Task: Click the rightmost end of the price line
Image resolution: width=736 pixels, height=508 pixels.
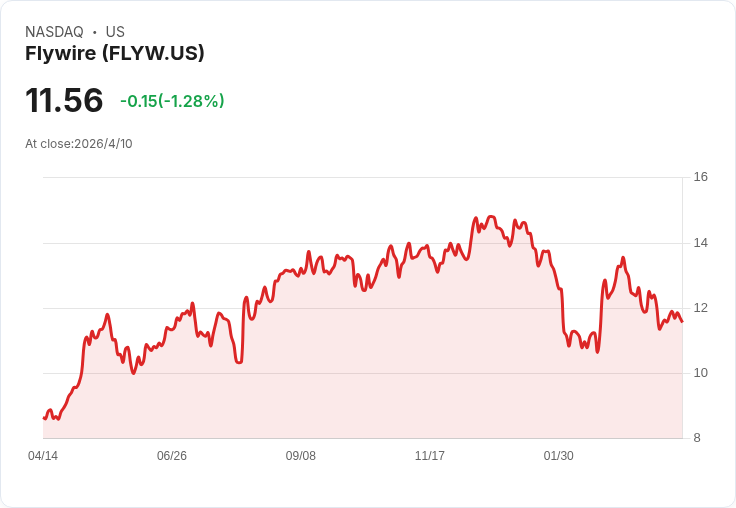Action: coord(682,321)
